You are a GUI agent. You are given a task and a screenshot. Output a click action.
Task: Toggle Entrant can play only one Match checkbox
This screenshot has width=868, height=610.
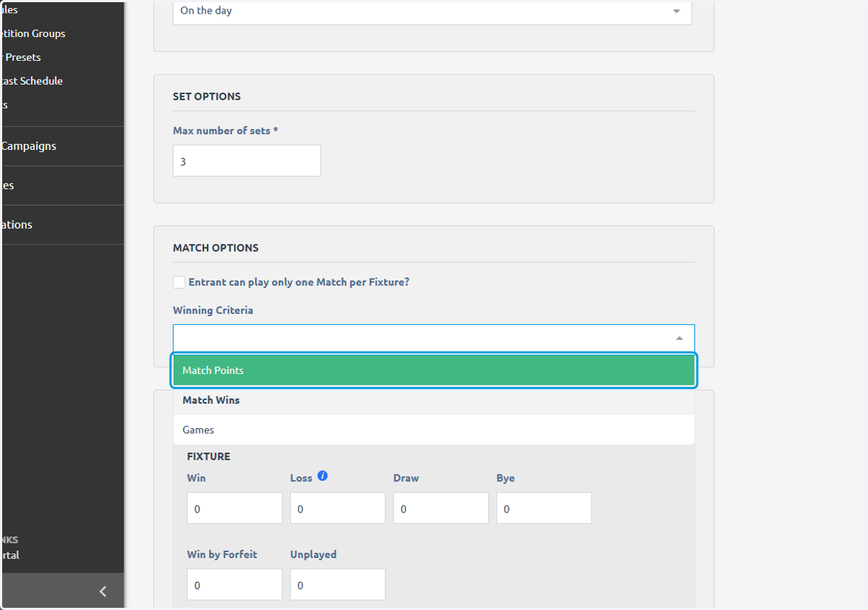(179, 282)
